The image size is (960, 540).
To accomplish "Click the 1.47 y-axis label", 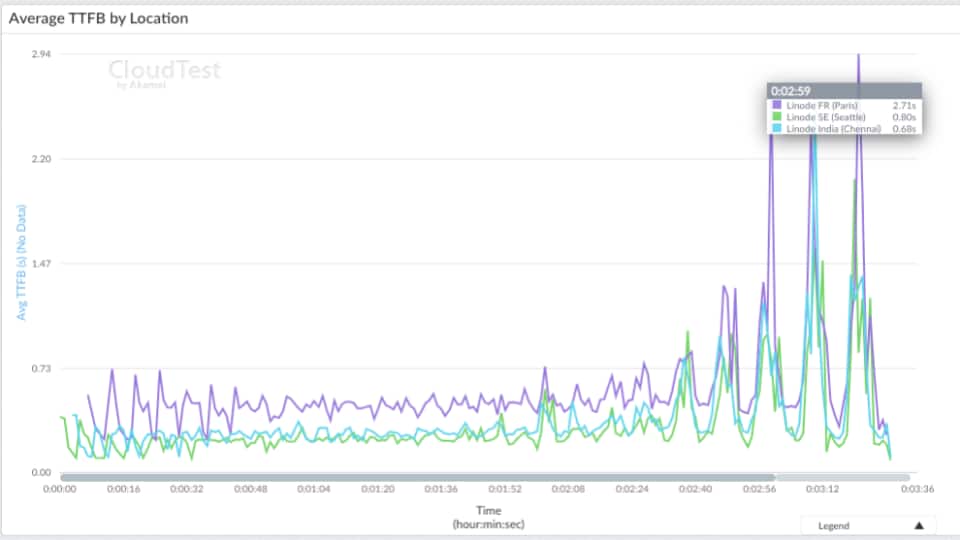I will (41, 264).
